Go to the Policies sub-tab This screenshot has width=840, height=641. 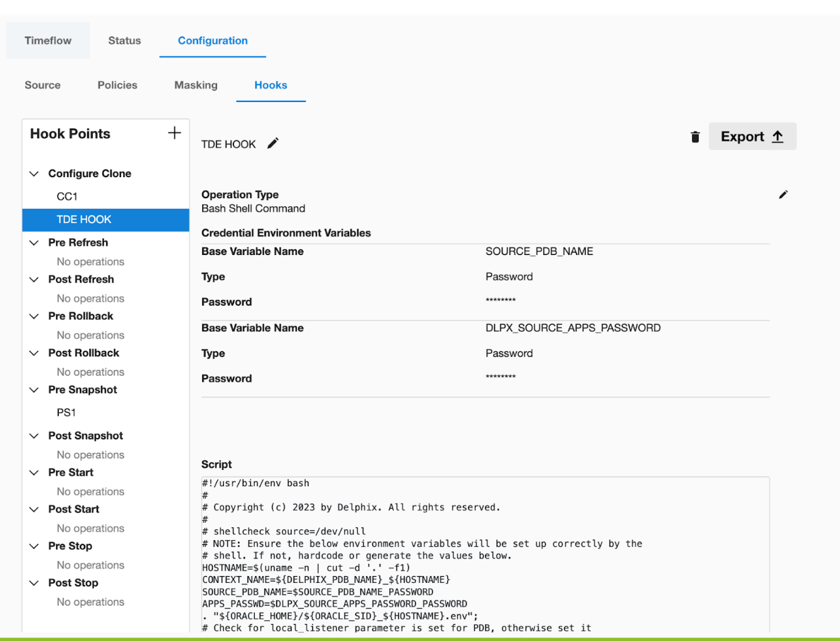(x=118, y=85)
